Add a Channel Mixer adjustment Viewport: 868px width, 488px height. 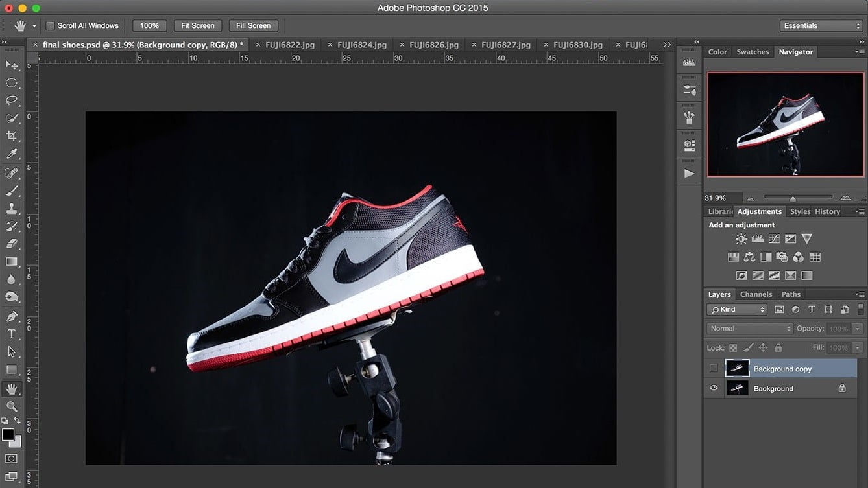pos(799,257)
